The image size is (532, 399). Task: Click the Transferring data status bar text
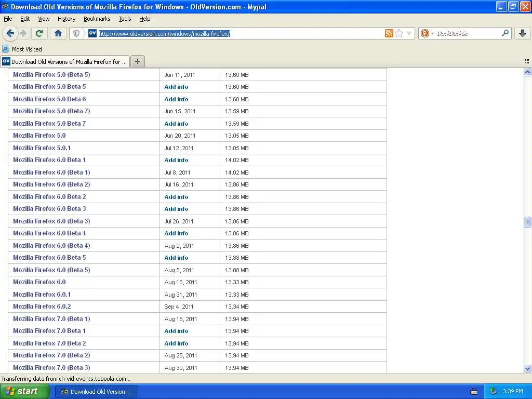point(66,379)
